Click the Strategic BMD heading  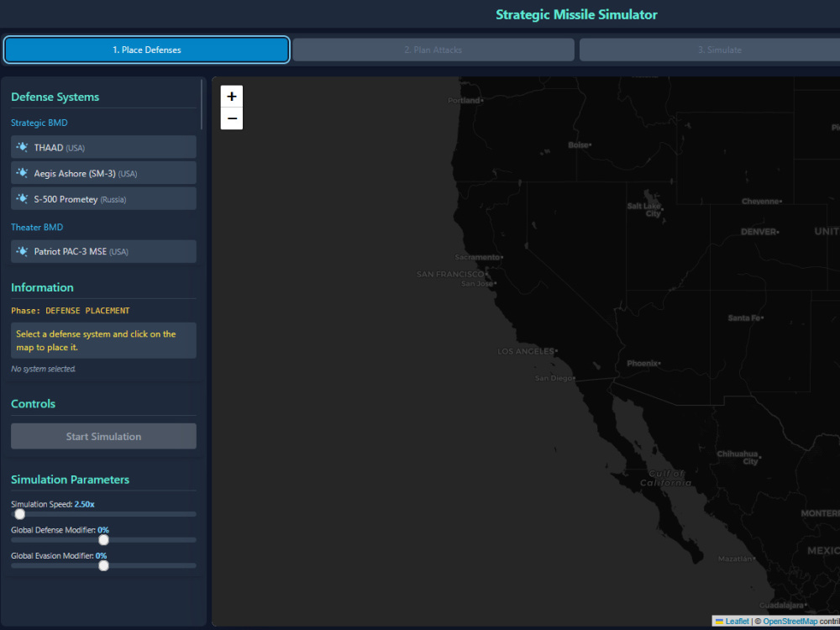(x=39, y=123)
